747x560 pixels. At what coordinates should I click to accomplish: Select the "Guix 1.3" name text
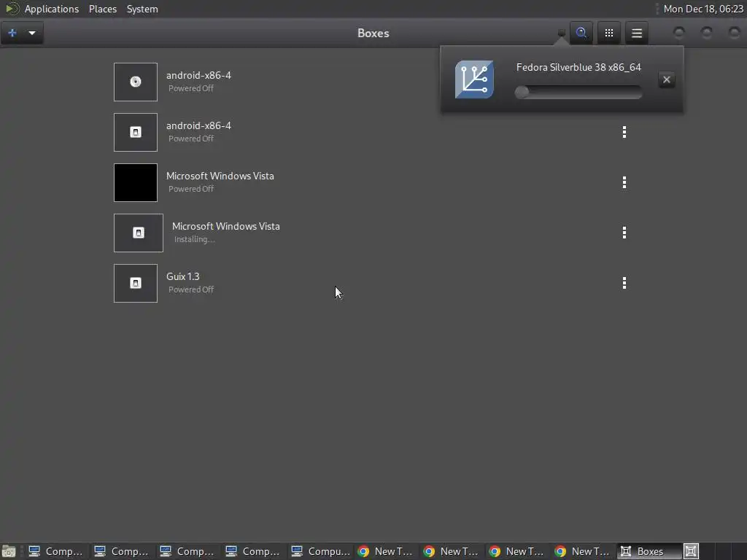pos(183,276)
